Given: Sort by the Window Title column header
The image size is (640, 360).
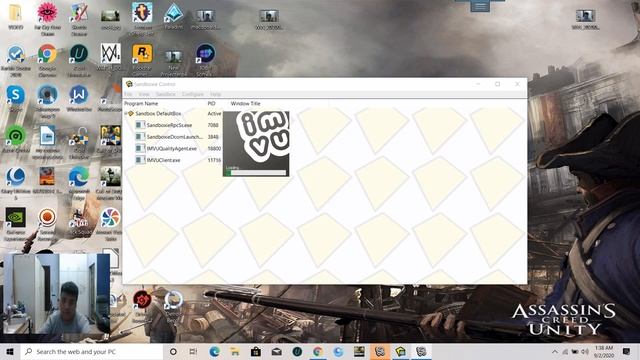Looking at the screenshot, I should tap(245, 104).
